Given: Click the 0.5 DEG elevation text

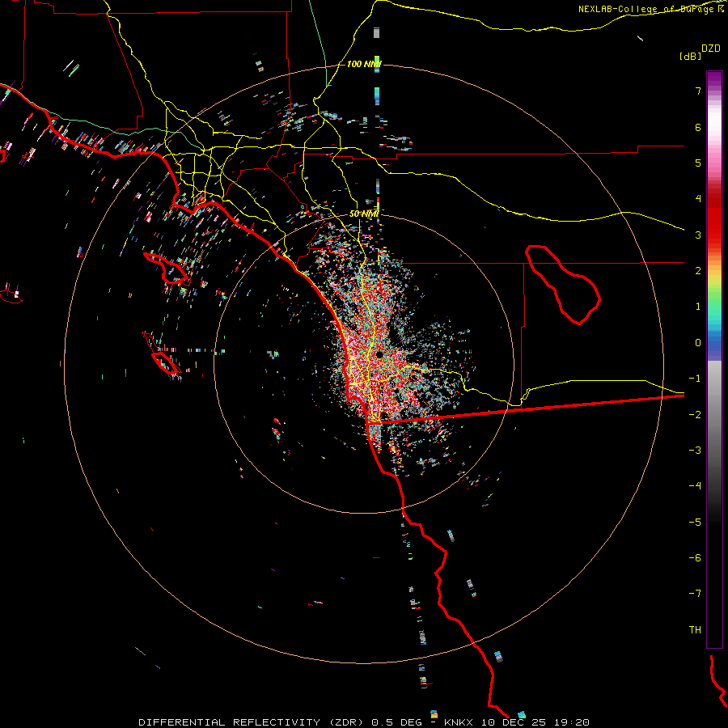Looking at the screenshot, I should 397,722.
